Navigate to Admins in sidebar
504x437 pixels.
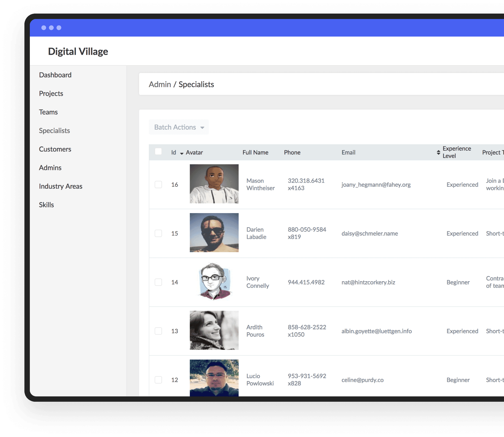point(50,168)
